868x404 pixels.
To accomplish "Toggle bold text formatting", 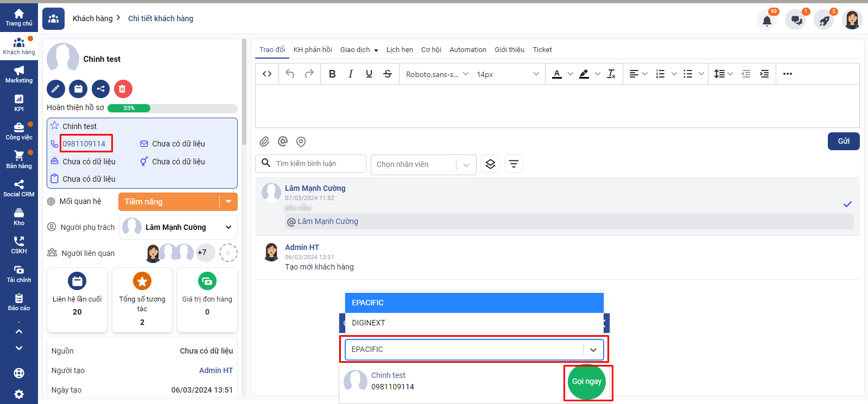I will coord(332,74).
